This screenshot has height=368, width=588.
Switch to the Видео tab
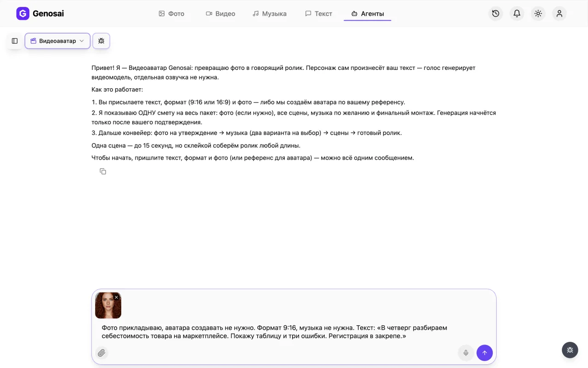[220, 14]
